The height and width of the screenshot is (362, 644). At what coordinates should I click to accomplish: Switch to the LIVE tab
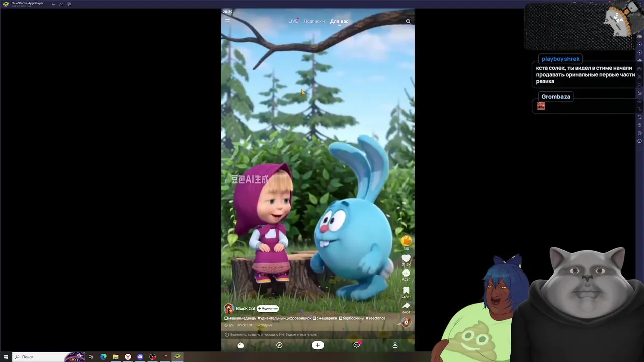(293, 21)
